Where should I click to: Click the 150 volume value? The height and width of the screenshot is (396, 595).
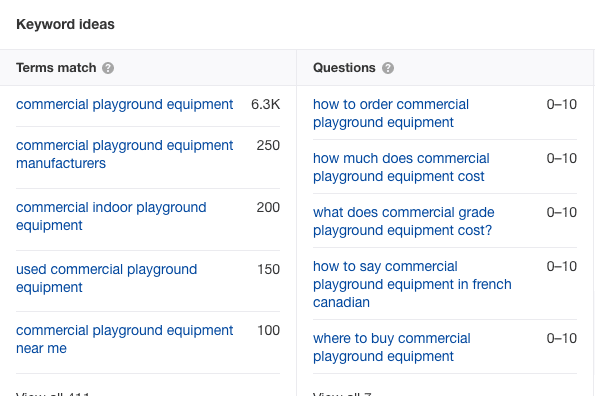(269, 269)
